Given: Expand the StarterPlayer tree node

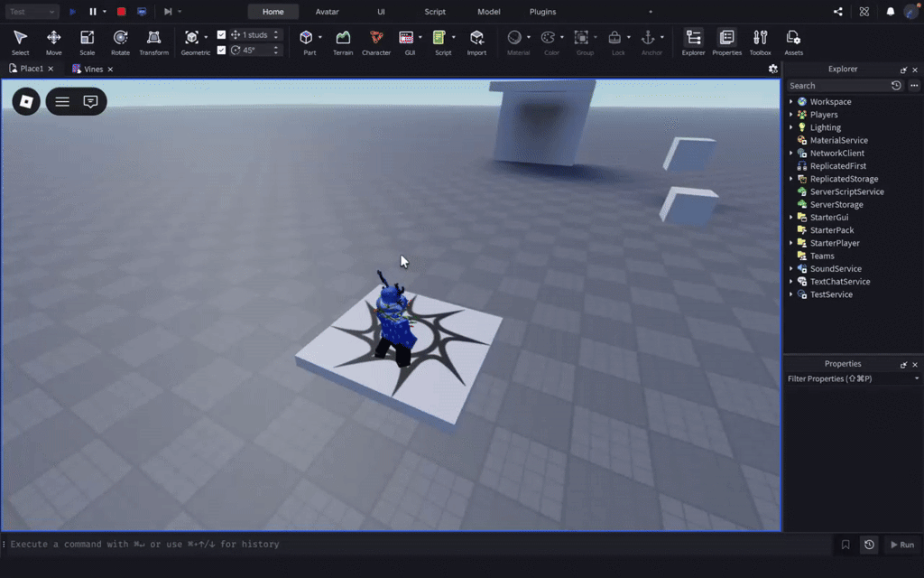Looking at the screenshot, I should tap(791, 244).
